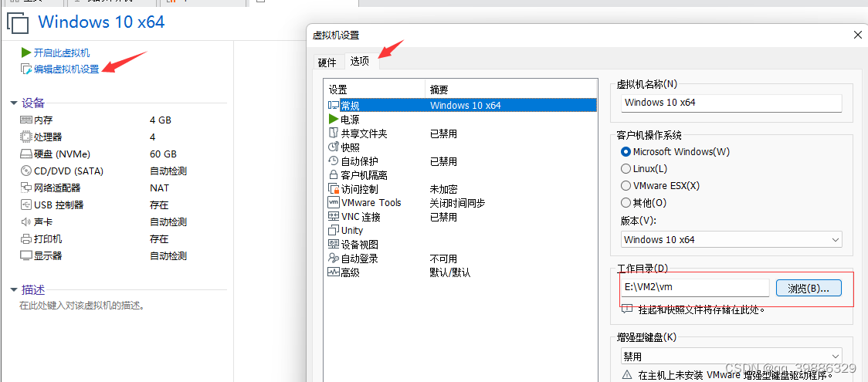868x382 pixels.
Task: Select VMware ESX(X) radio button
Action: [x=626, y=186]
